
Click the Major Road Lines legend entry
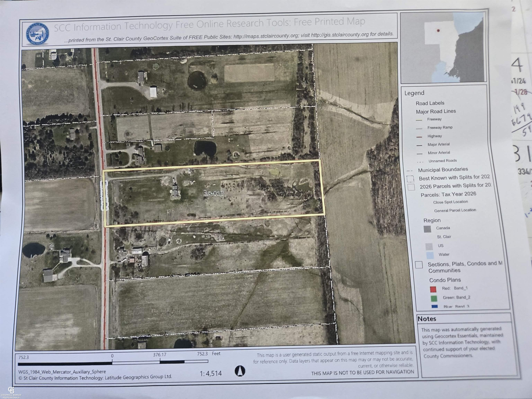point(436,111)
